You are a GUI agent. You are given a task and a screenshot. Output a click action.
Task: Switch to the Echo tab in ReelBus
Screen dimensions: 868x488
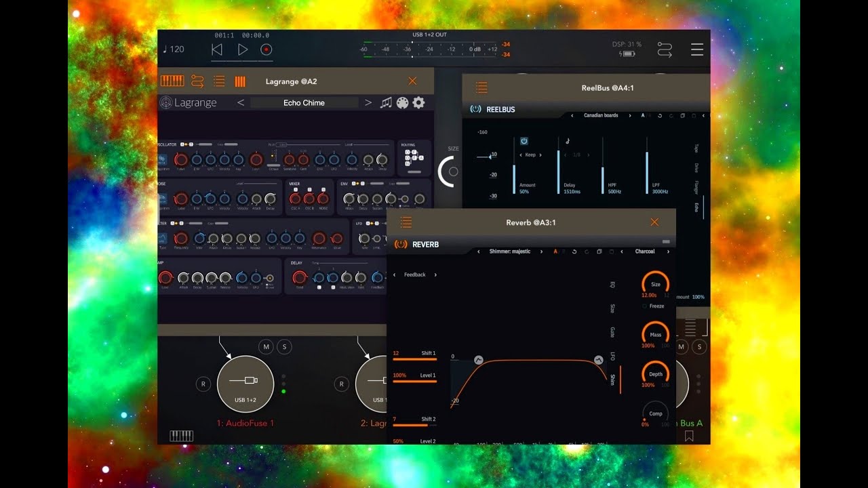pyautogui.click(x=696, y=207)
